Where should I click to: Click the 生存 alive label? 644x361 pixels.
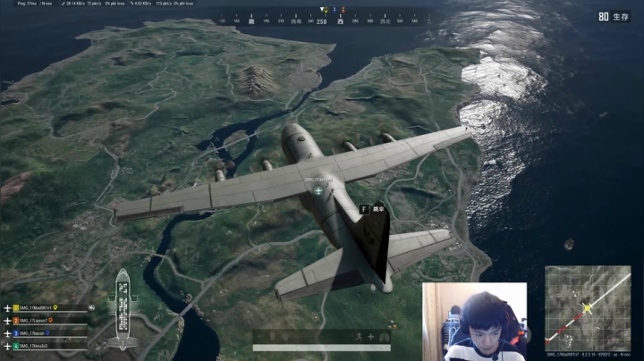coord(621,17)
